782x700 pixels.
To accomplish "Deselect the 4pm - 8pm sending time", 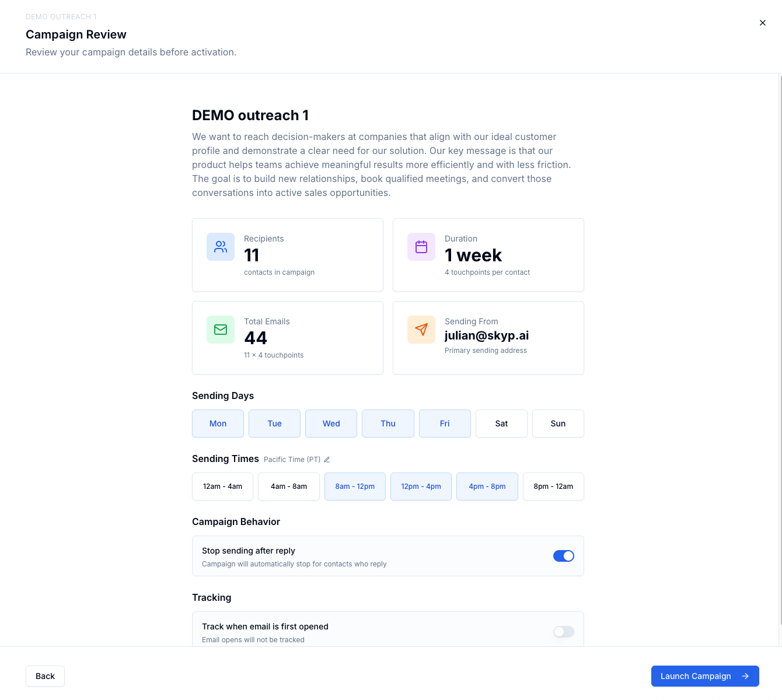I will click(487, 486).
